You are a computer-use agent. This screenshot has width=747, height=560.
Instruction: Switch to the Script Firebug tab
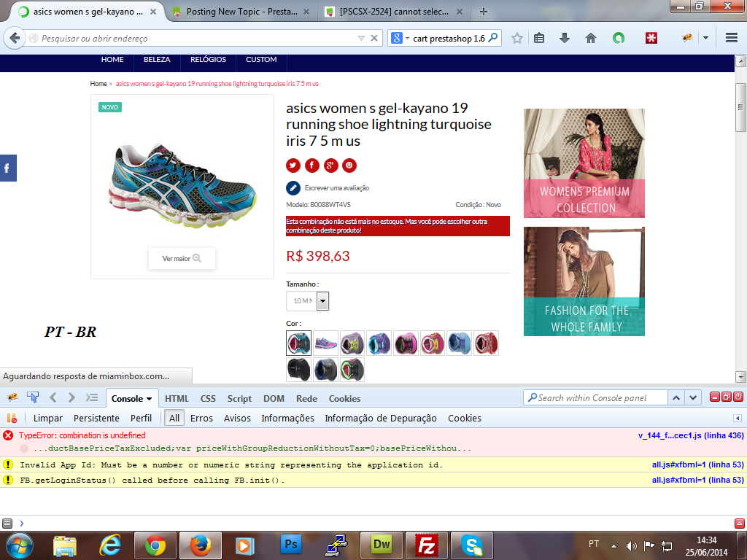(239, 399)
